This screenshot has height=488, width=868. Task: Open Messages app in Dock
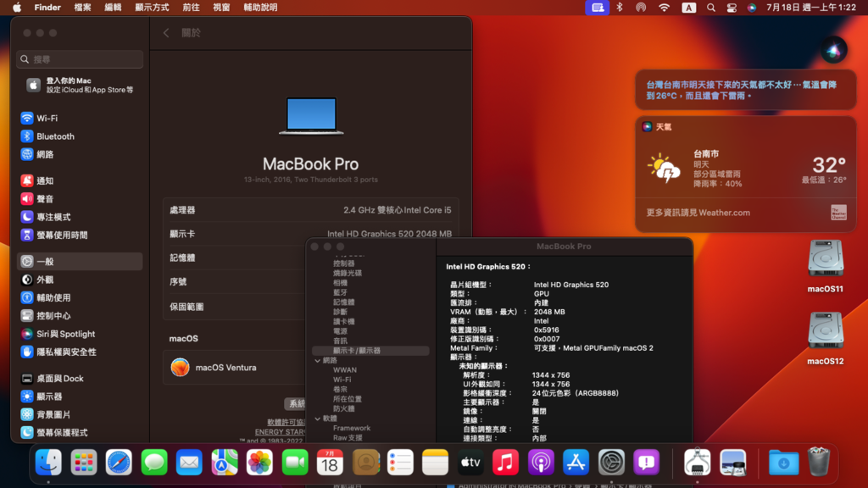coord(154,462)
